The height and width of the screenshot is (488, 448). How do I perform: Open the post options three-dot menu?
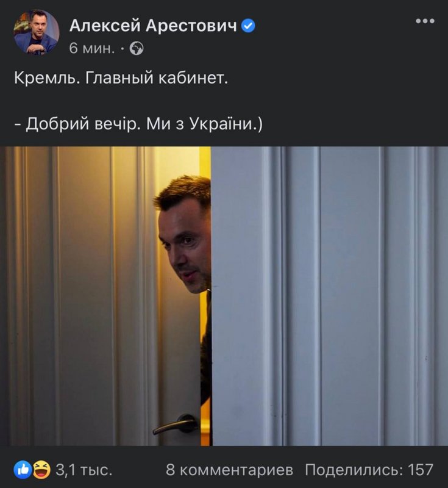tap(425, 21)
